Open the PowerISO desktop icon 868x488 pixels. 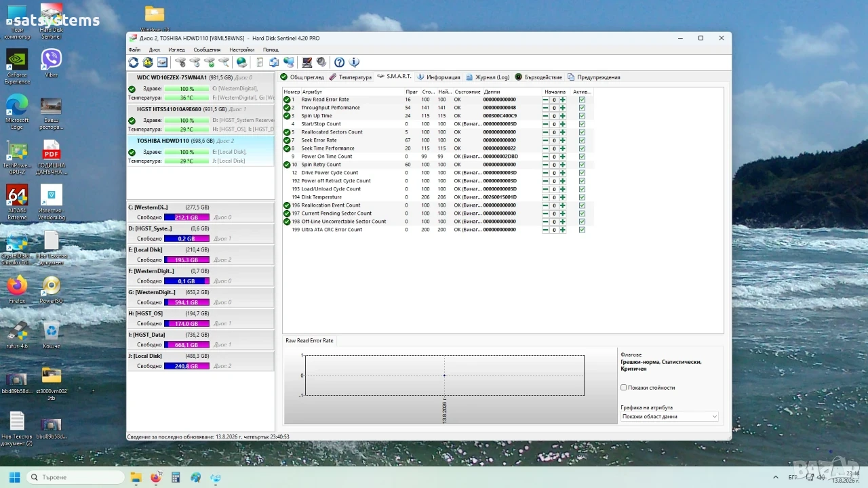[52, 289]
